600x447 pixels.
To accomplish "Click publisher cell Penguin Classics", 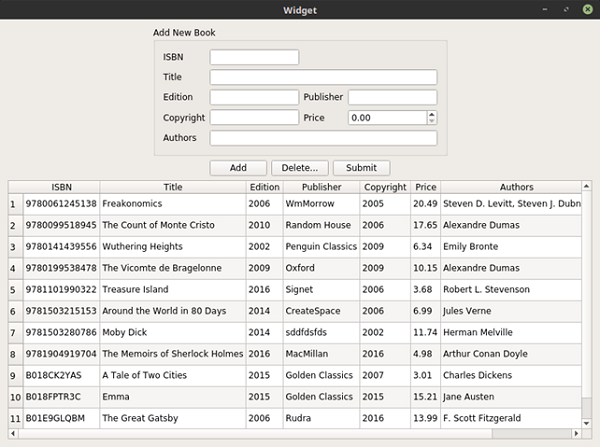I will pyautogui.click(x=321, y=247).
